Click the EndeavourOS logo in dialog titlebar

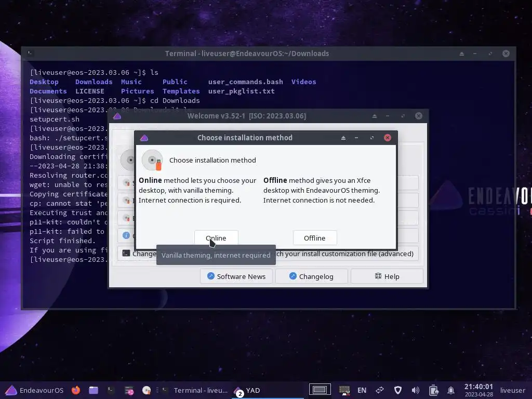point(144,138)
